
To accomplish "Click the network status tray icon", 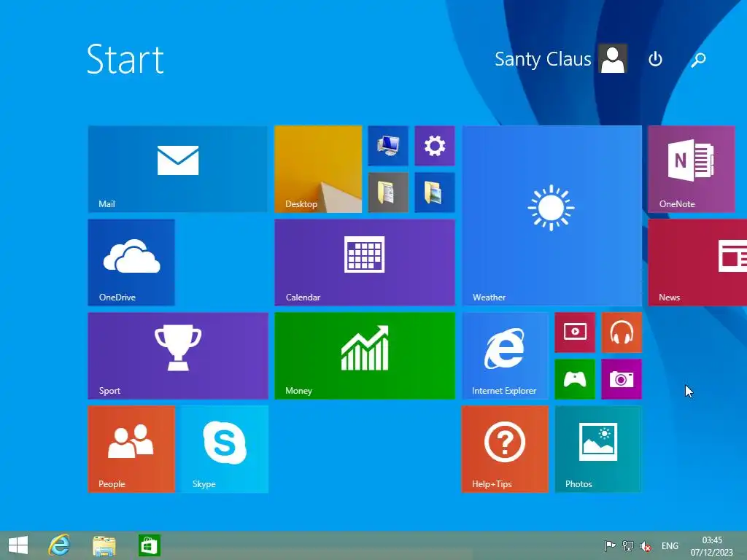I will [628, 546].
